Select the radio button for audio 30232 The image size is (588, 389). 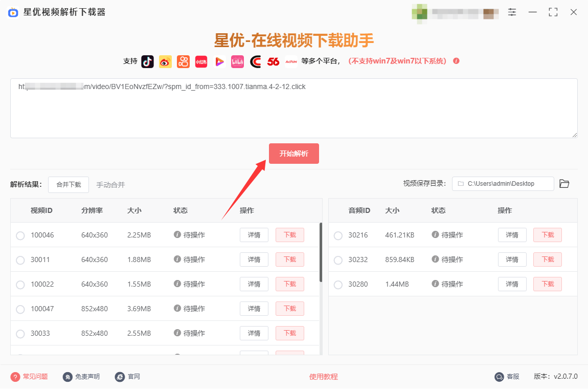(x=338, y=260)
